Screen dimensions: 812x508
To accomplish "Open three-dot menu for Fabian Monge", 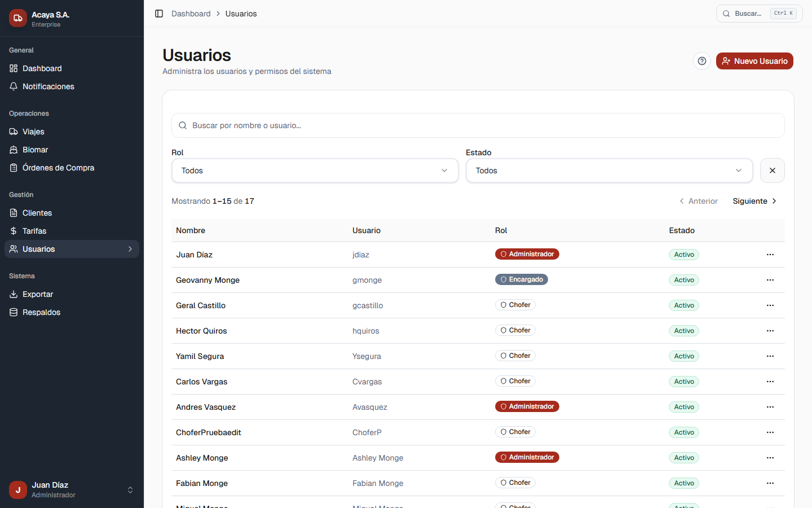I will tap(770, 483).
